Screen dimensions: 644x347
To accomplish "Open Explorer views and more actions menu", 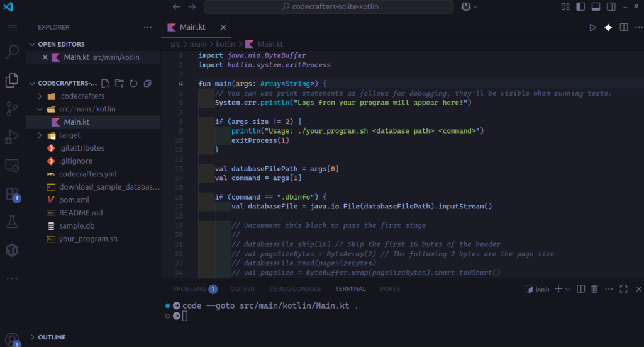I will (x=147, y=28).
